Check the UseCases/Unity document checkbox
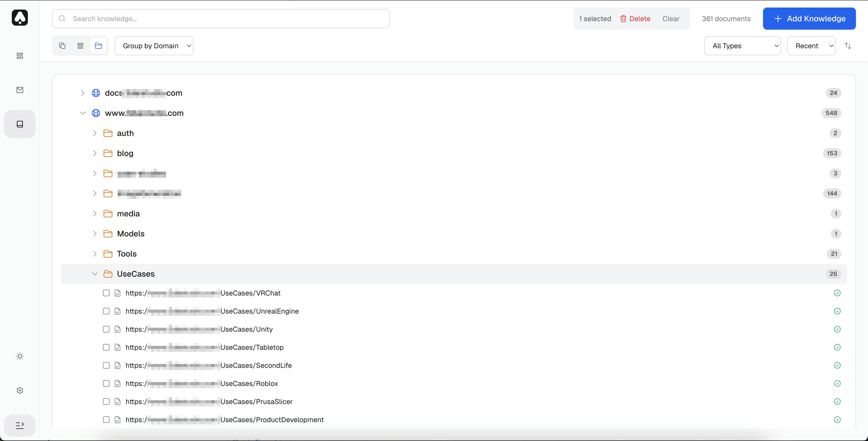The height and width of the screenshot is (441, 868). click(106, 329)
